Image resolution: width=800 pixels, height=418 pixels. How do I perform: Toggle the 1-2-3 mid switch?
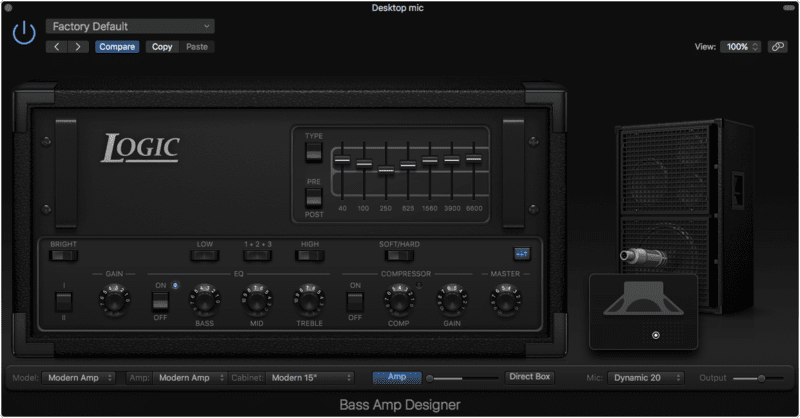[x=258, y=255]
